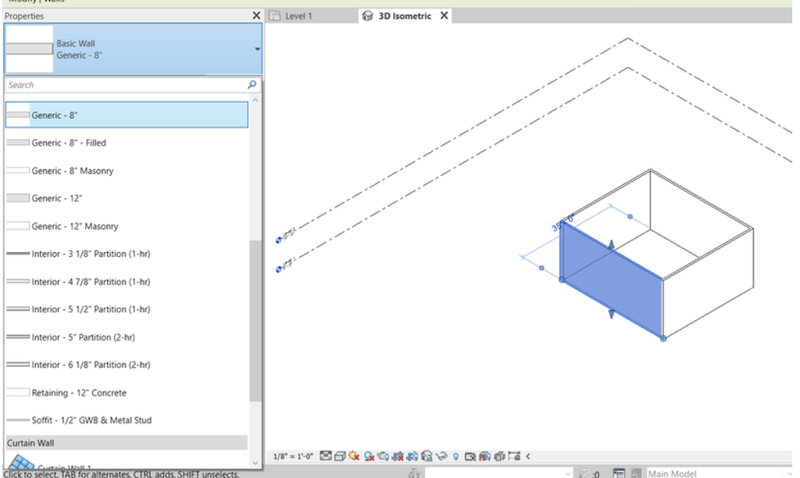
Task: Open the Temporary View Properties icon
Action: pos(470,457)
